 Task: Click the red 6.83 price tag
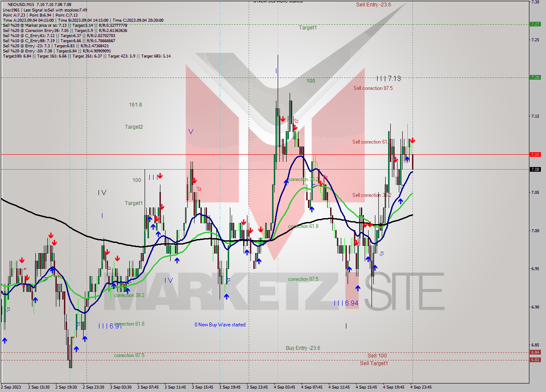pos(535,360)
